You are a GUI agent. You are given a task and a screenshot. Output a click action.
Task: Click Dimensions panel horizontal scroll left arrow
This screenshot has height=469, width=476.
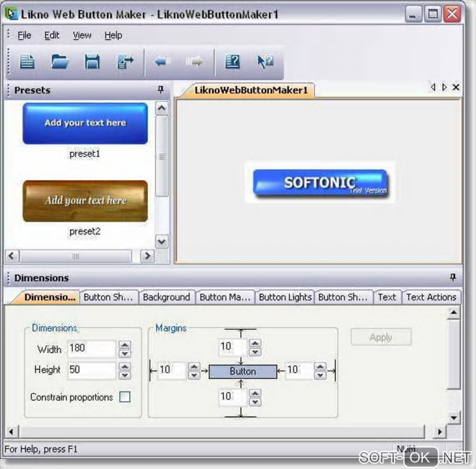coord(11,431)
